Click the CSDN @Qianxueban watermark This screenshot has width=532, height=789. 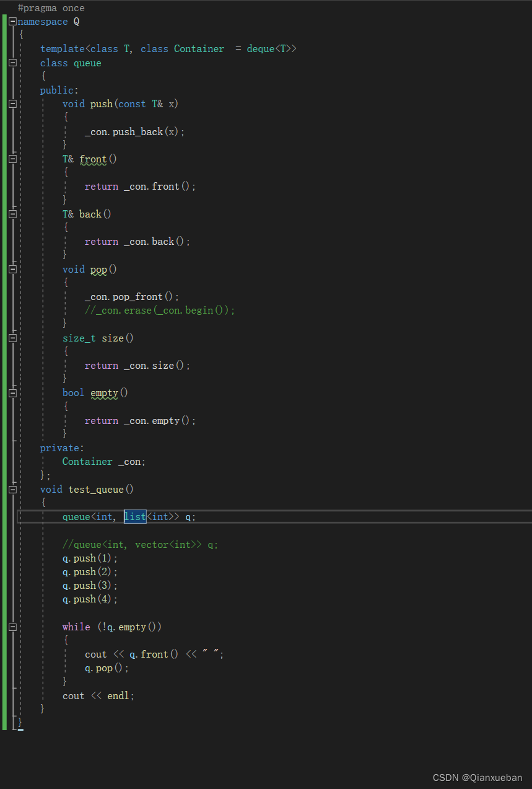coord(476,777)
